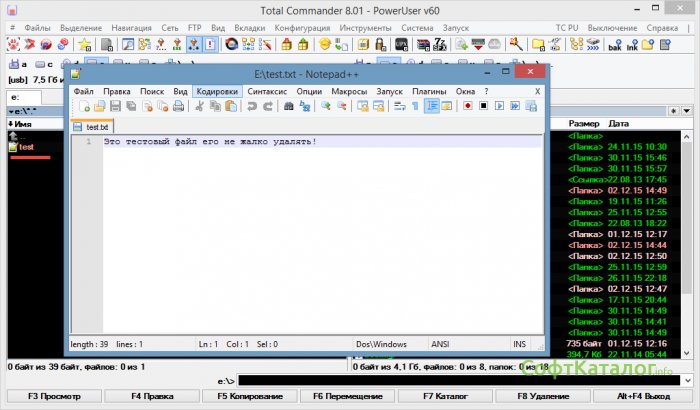The height and width of the screenshot is (410, 700).
Task: Click the New file icon in Notepad++
Action: [x=84, y=106]
